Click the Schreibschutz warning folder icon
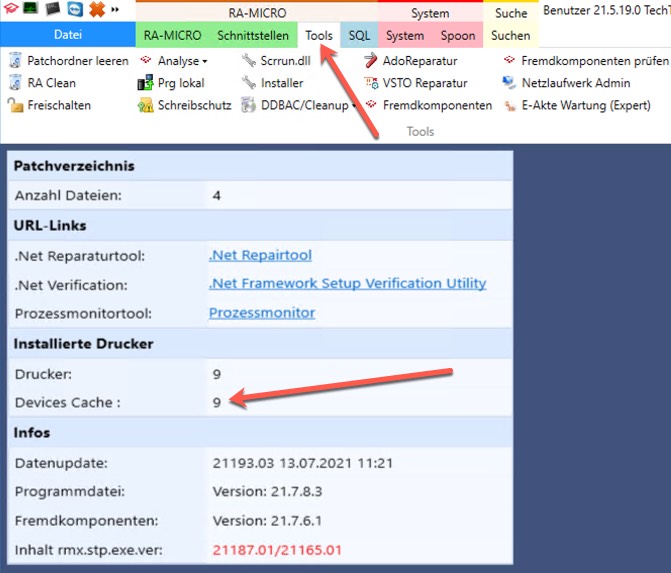The width and height of the screenshot is (671, 573). (145, 105)
